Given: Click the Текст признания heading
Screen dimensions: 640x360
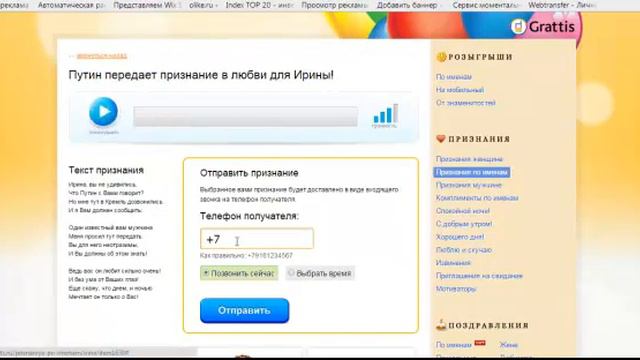Looking at the screenshot, I should point(106,170).
